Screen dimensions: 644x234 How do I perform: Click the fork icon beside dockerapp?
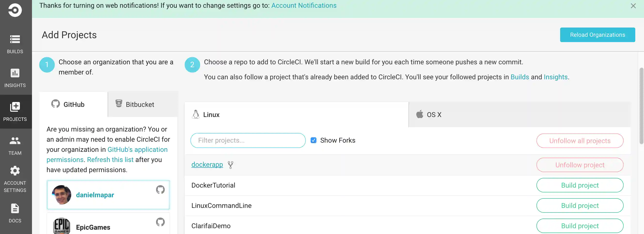click(230, 165)
